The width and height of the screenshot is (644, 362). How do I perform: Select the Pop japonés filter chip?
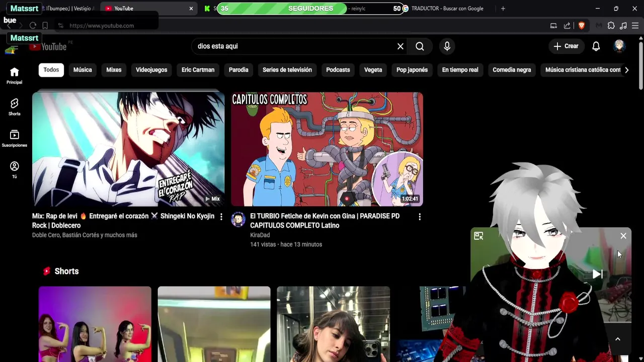click(412, 70)
